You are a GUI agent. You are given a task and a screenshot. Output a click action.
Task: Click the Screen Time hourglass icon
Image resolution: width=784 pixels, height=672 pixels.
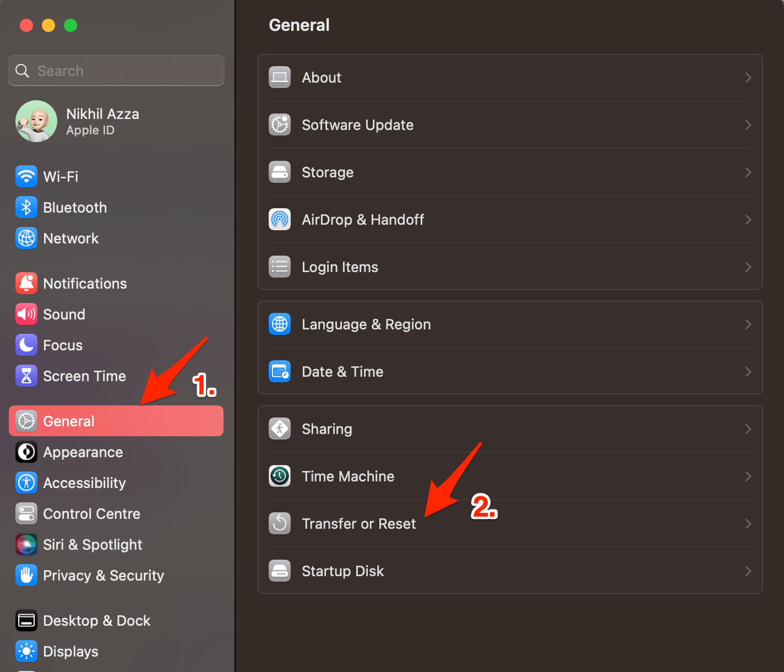26,376
